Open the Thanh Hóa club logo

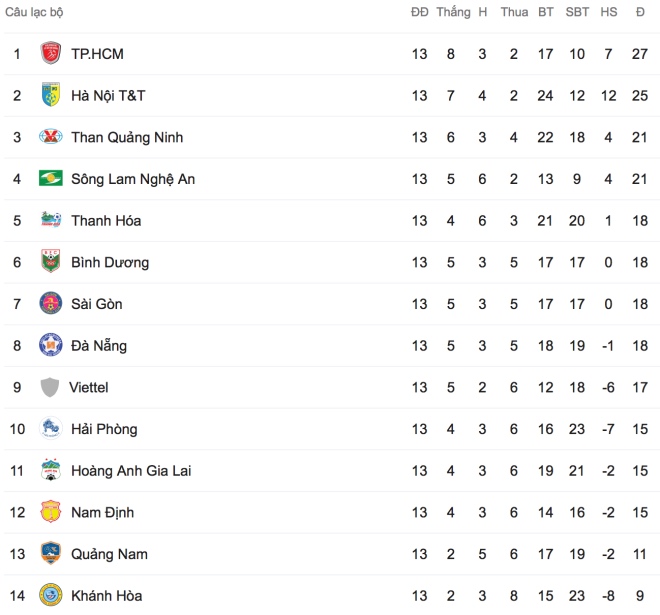51,220
